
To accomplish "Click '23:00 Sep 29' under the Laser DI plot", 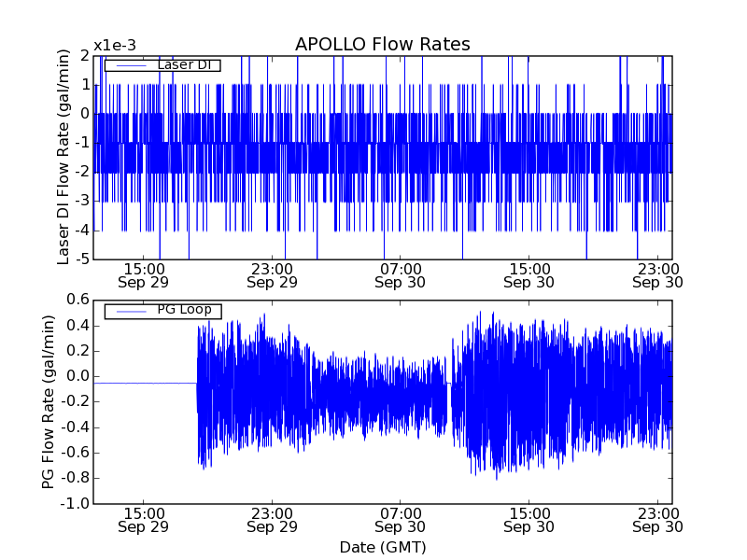I will (272, 275).
